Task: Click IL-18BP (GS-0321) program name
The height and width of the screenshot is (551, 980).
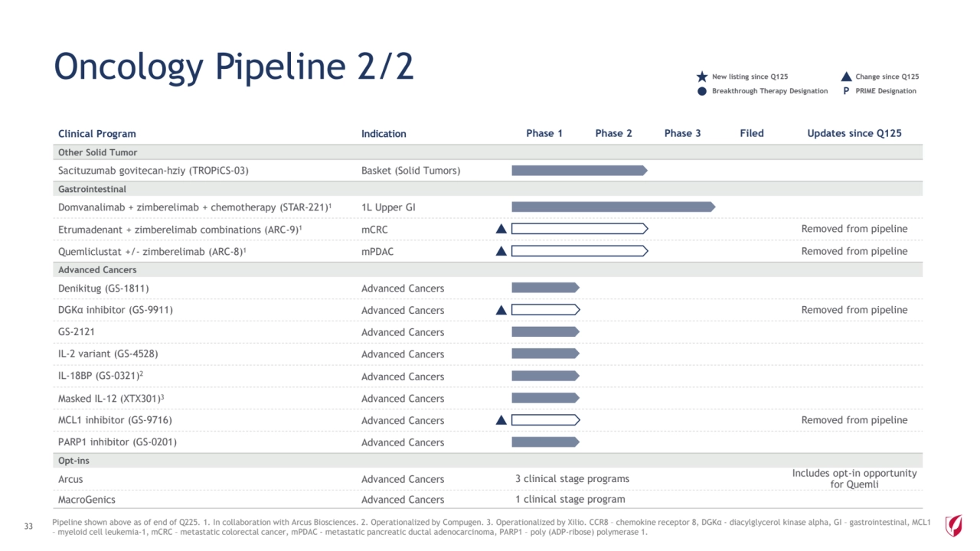Action: [102, 377]
